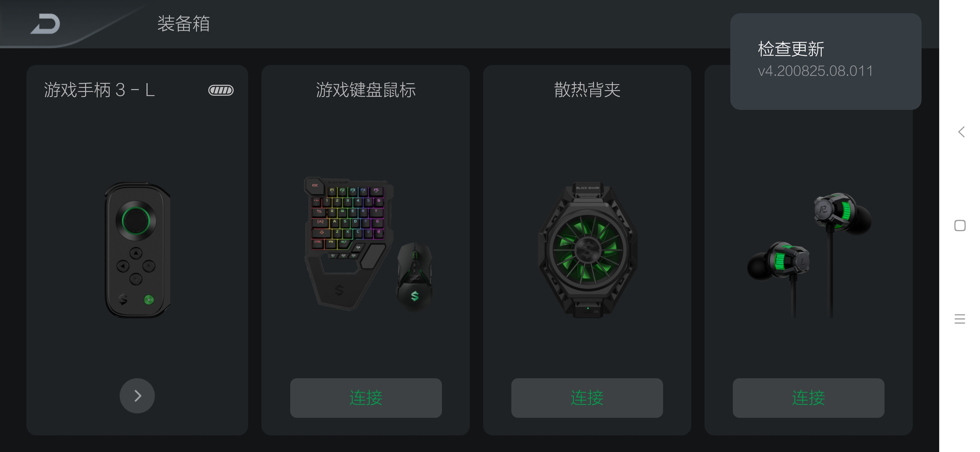Select the gamepad 3-L controller image

137,250
